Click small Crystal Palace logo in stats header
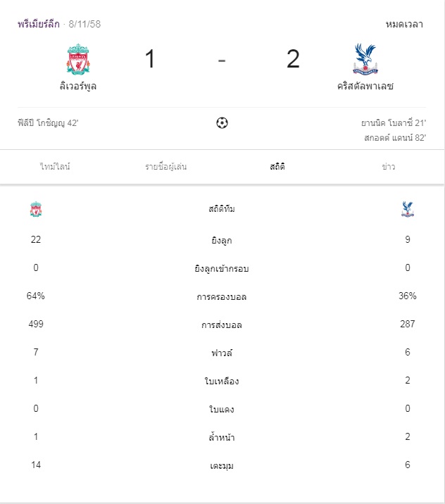 coord(407,209)
